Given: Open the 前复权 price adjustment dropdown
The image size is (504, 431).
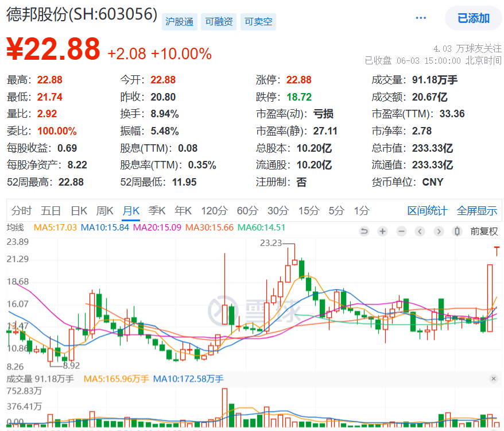Looking at the screenshot, I should pos(484,231).
